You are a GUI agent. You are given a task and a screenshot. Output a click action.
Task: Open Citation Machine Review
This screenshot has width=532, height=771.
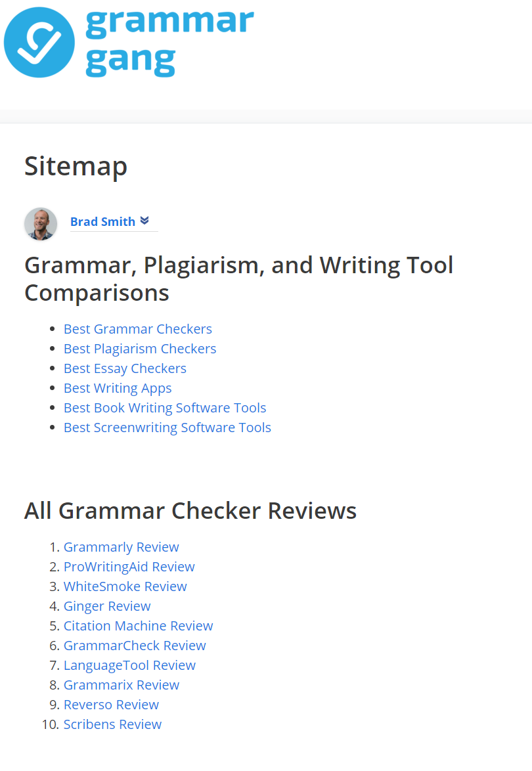(x=138, y=626)
